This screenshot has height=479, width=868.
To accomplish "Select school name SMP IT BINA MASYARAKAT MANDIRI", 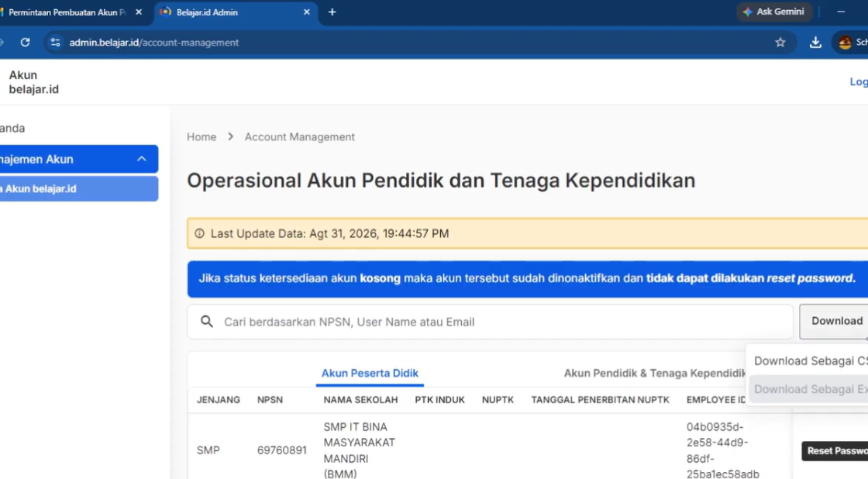I will (360, 450).
